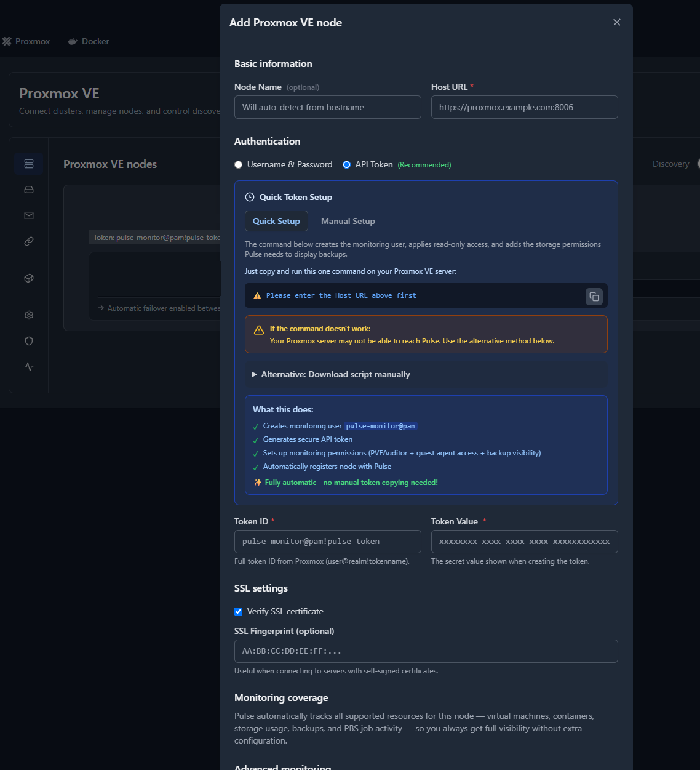Image resolution: width=700 pixels, height=770 pixels.
Task: Select the Username & Password radio button
Action: click(x=239, y=165)
